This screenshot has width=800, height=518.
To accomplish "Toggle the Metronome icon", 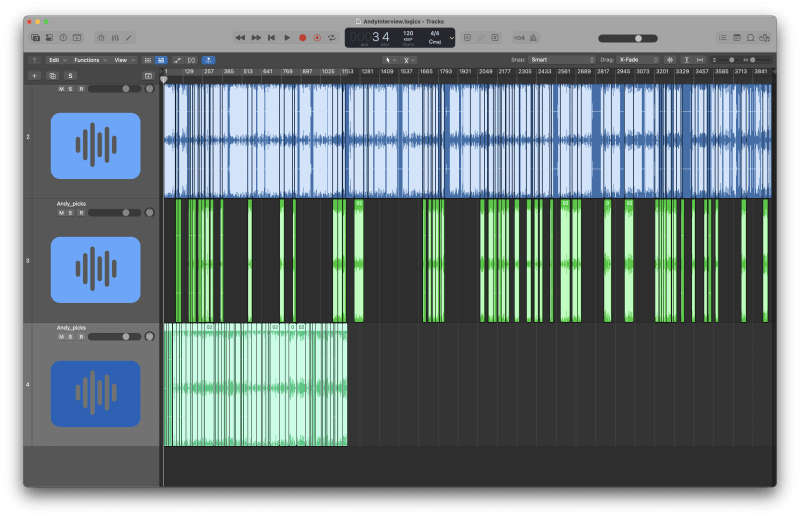I will coord(533,38).
